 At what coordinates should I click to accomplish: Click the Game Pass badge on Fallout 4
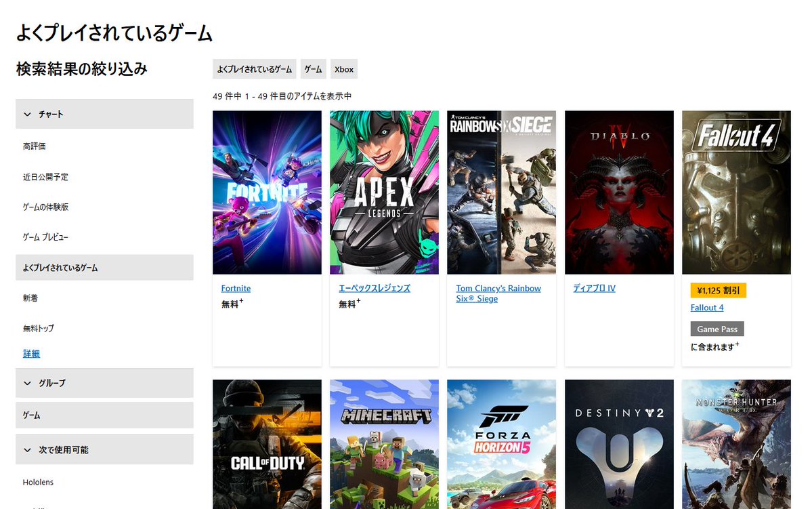point(717,329)
